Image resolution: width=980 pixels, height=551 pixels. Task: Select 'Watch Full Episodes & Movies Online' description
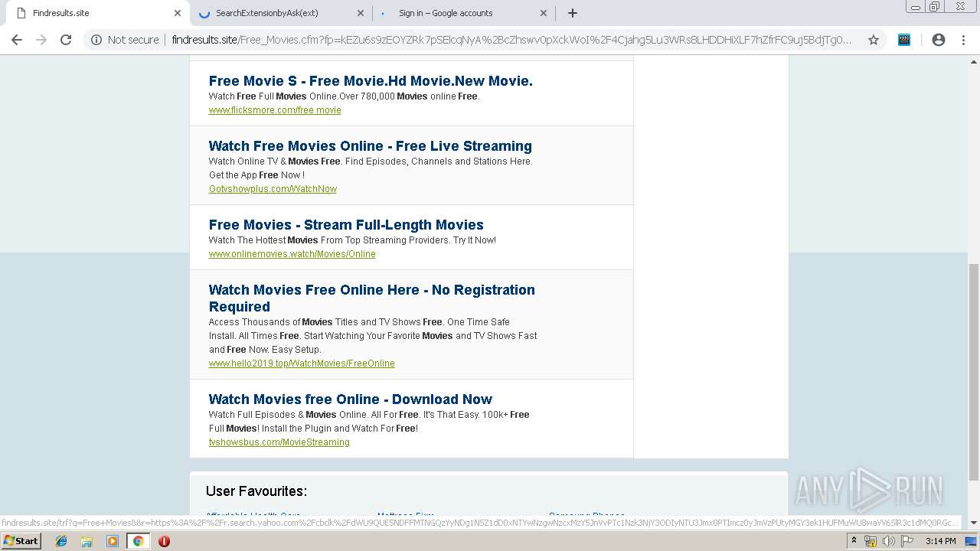(369, 422)
